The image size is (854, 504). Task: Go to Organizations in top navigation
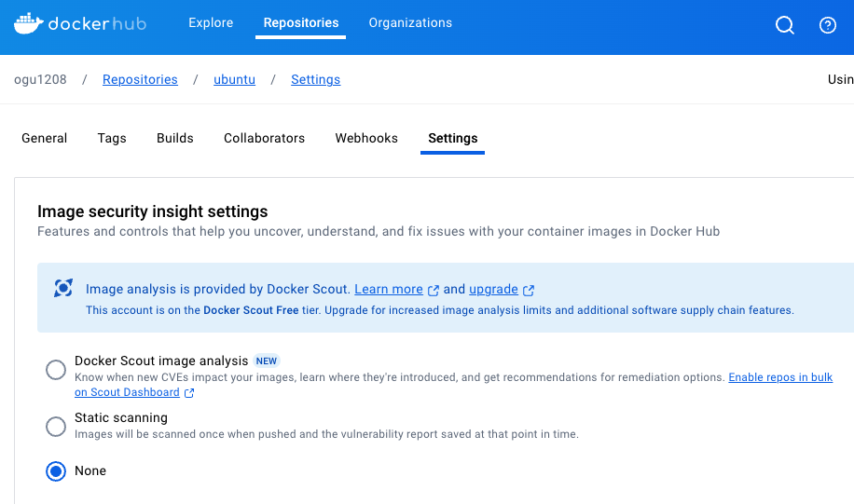(410, 23)
